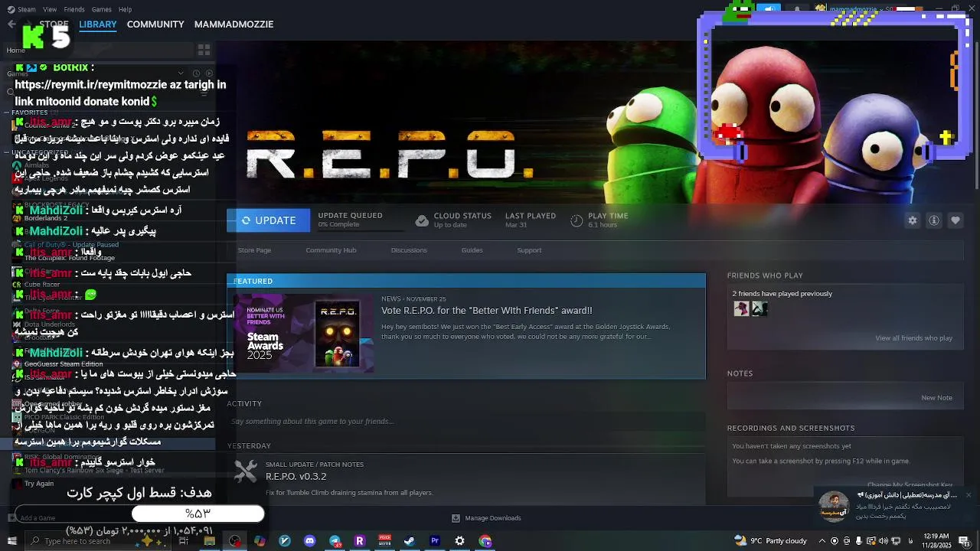Click the Steam back navigation arrow
The height and width of the screenshot is (551, 980).
pos(11,24)
